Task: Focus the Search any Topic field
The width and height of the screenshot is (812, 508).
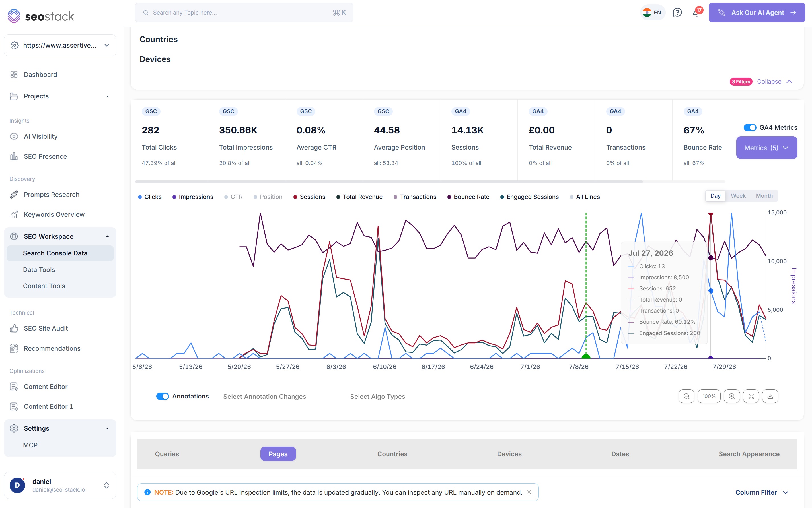Action: pyautogui.click(x=244, y=13)
